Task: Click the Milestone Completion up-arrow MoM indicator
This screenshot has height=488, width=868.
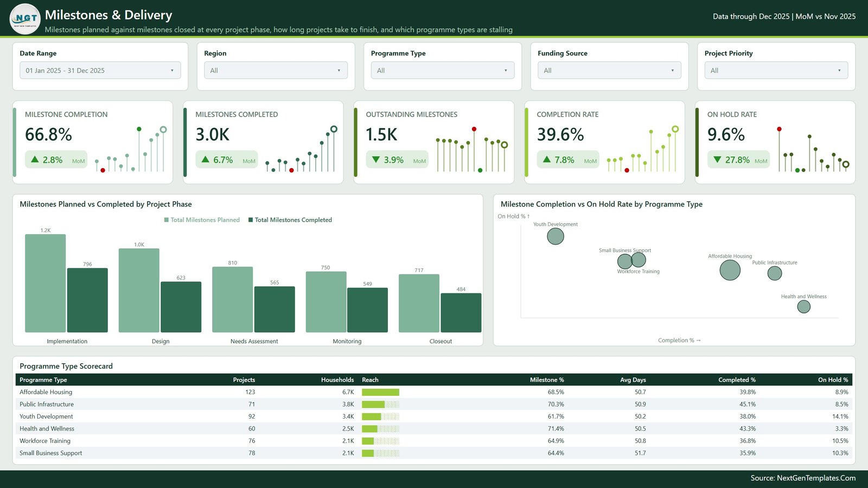Action: pos(56,159)
